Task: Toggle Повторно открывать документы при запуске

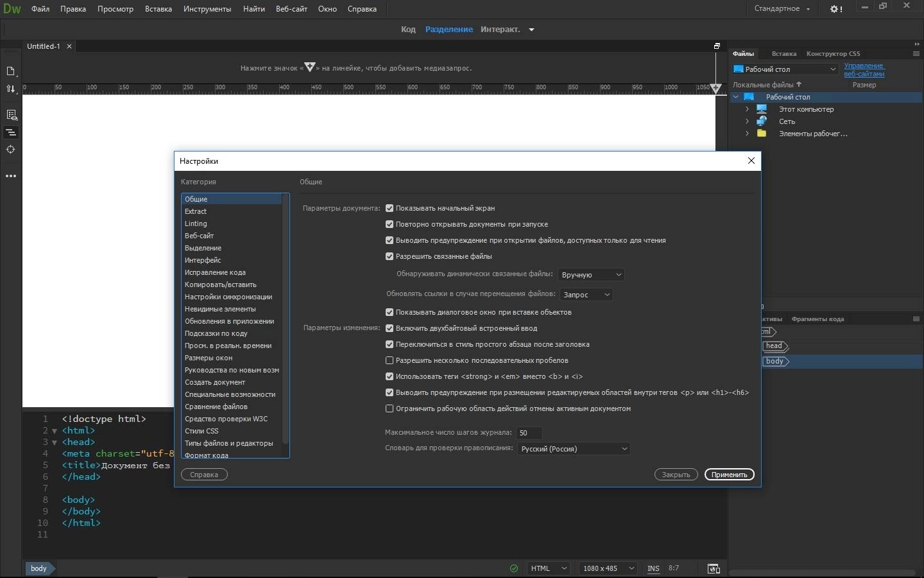Action: [389, 224]
